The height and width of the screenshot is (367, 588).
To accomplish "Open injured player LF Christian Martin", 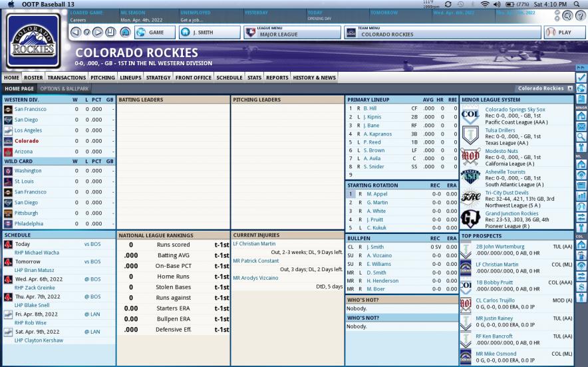I will (254, 243).
